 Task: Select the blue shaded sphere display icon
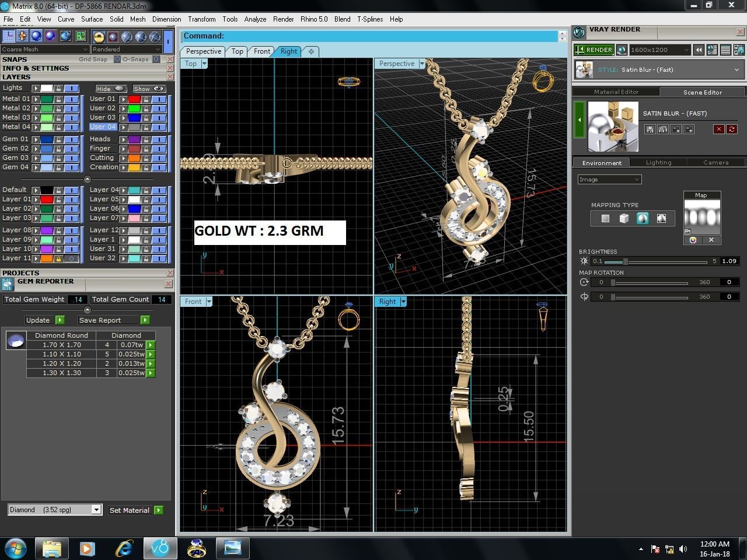tap(37, 36)
